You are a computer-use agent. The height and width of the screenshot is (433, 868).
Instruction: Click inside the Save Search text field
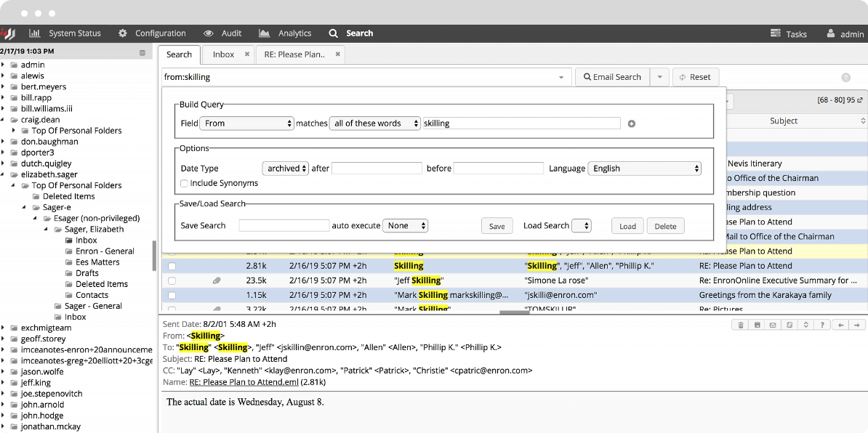click(284, 226)
